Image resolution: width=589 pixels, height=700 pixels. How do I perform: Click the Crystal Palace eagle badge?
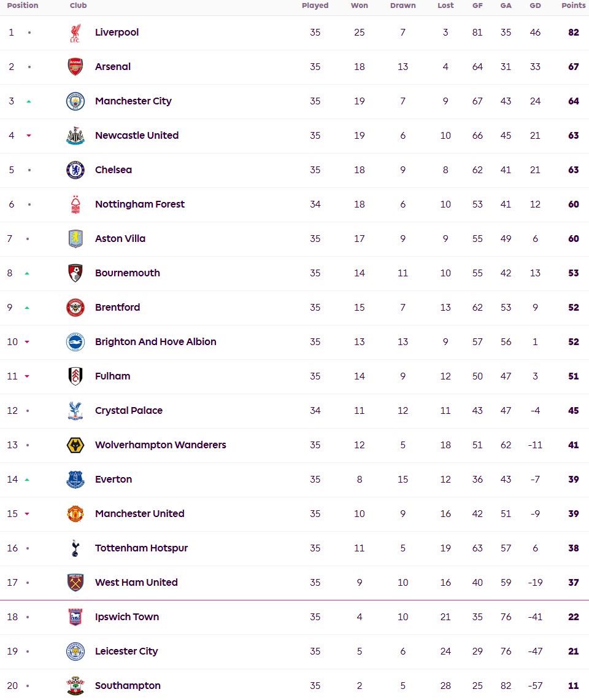[75, 411]
